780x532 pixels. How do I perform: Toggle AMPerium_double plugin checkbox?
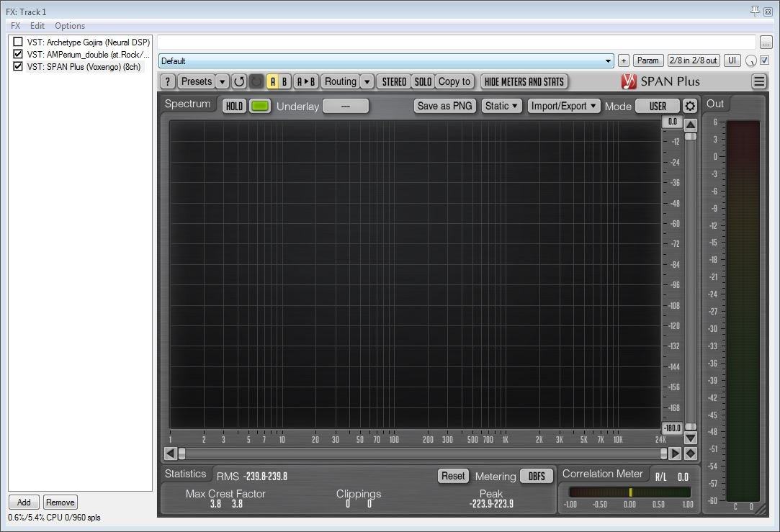click(x=18, y=54)
